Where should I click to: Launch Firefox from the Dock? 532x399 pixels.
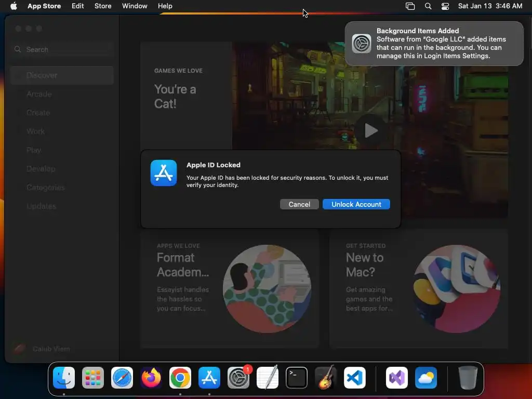(151, 378)
